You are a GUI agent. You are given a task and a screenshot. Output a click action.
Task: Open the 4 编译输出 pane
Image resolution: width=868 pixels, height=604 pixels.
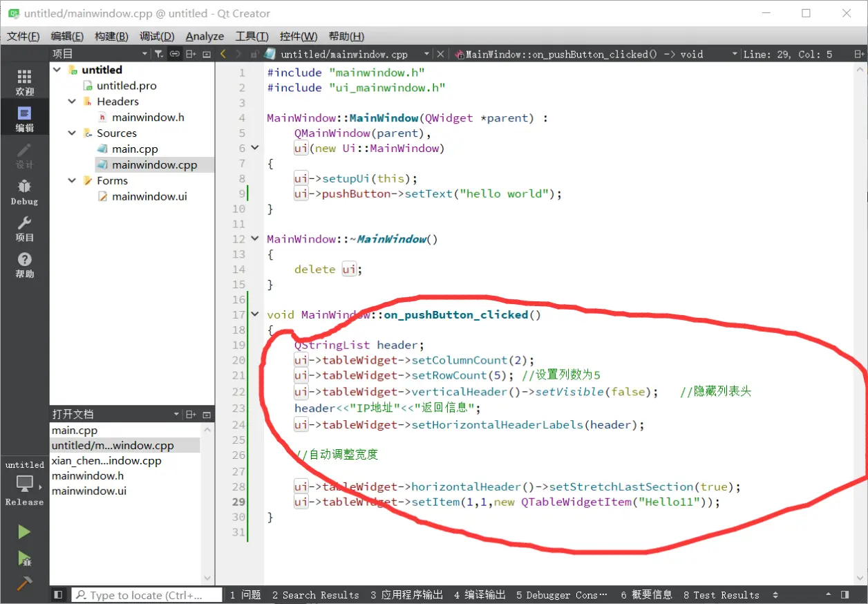point(480,595)
